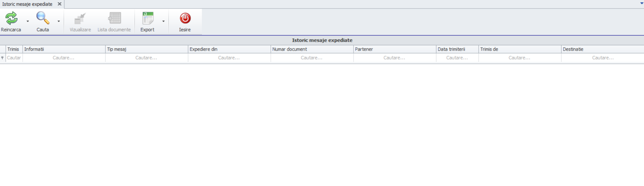
Task: Select the Istoric mesaje expediate tab
Action: pyautogui.click(x=27, y=4)
